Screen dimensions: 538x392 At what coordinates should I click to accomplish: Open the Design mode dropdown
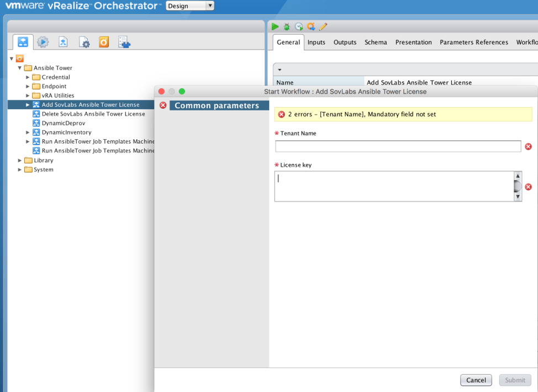click(x=190, y=6)
